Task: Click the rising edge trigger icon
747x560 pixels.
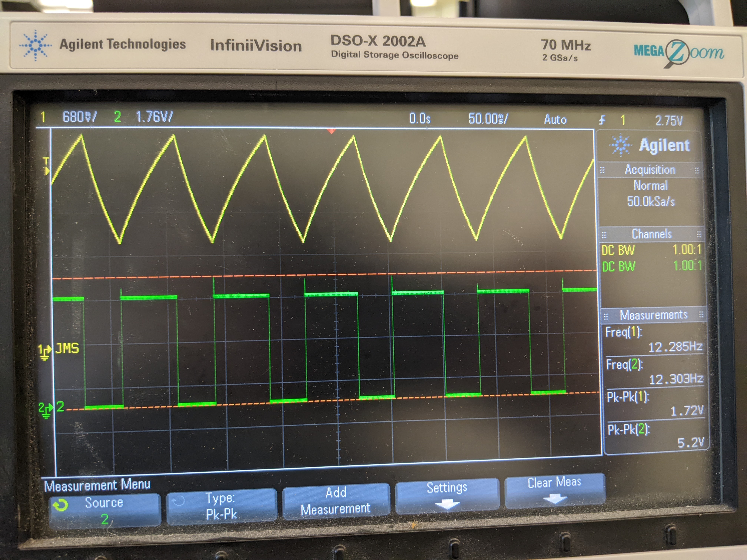Action: (602, 120)
